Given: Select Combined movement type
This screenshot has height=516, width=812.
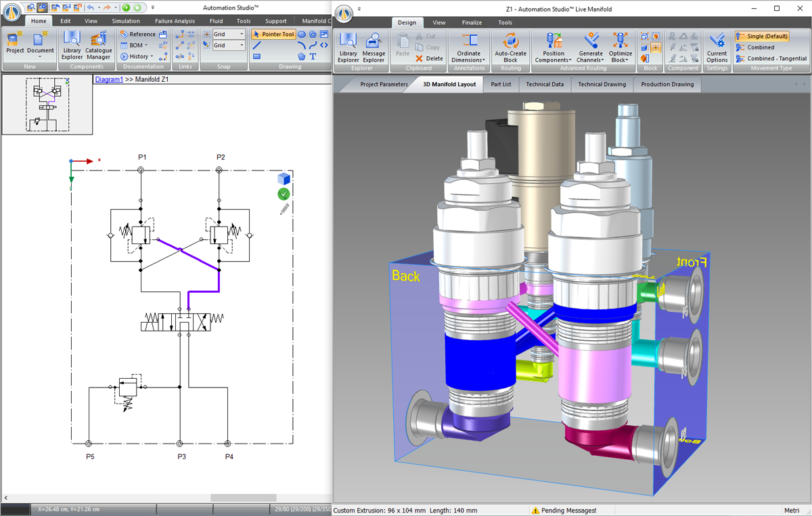Looking at the screenshot, I should pyautogui.click(x=755, y=47).
